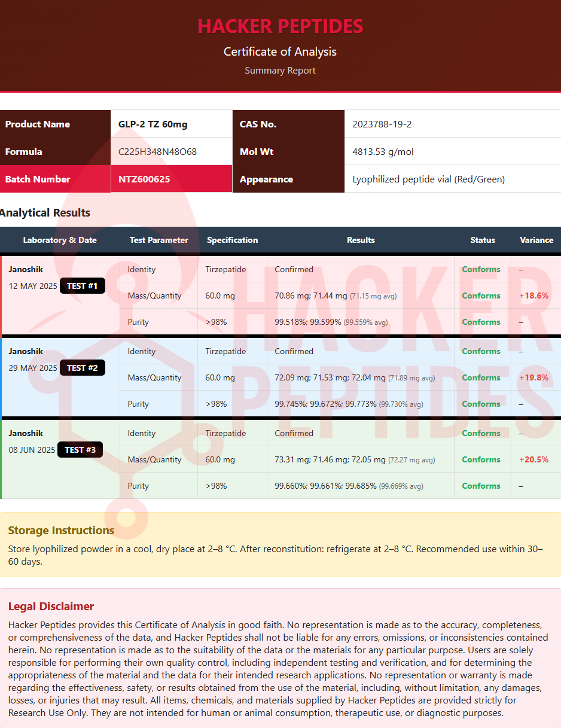Click Laboratory & Date column header

point(60,240)
